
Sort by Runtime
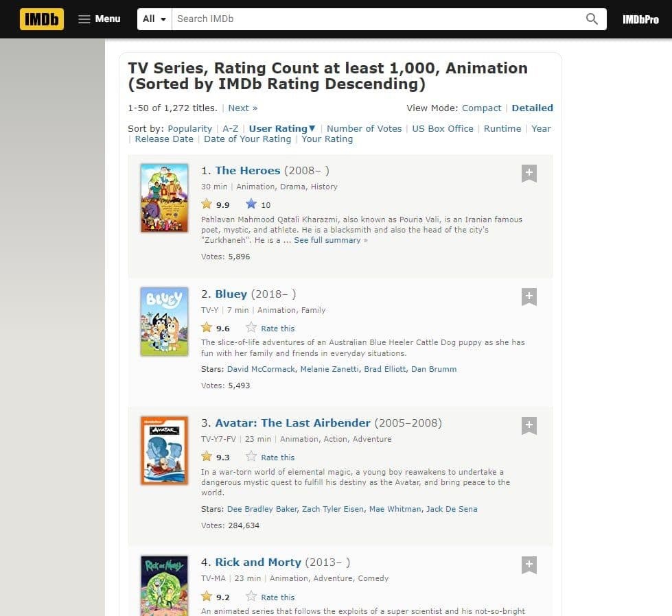[502, 128]
